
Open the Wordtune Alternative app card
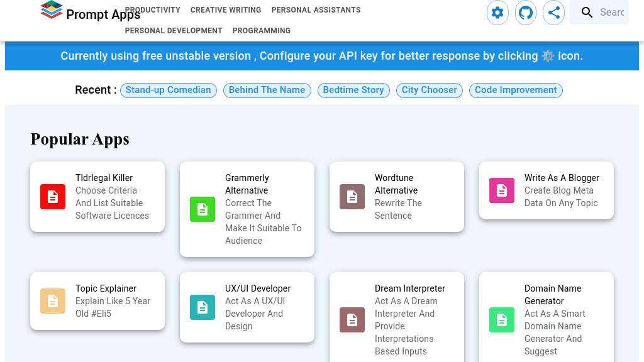[x=397, y=197]
